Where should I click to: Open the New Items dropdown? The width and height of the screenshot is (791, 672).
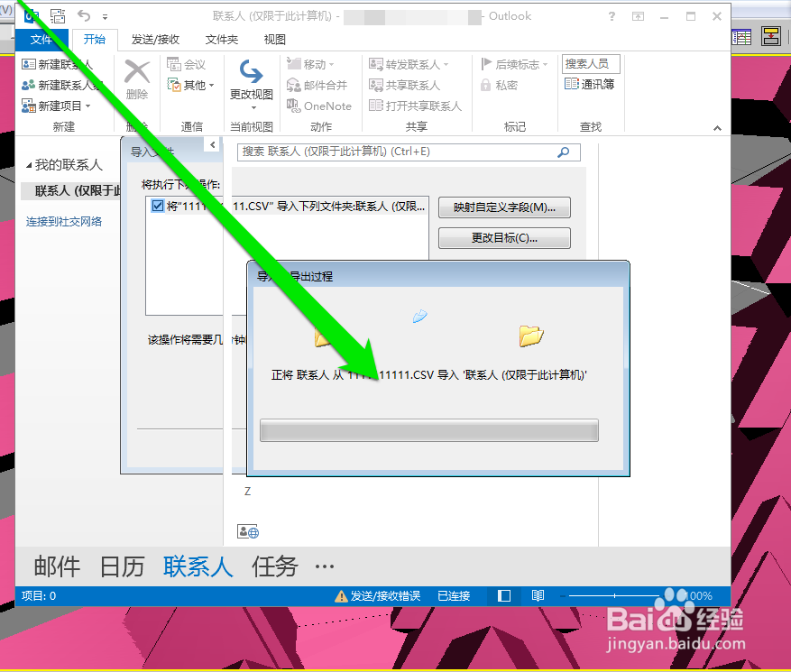click(56, 106)
